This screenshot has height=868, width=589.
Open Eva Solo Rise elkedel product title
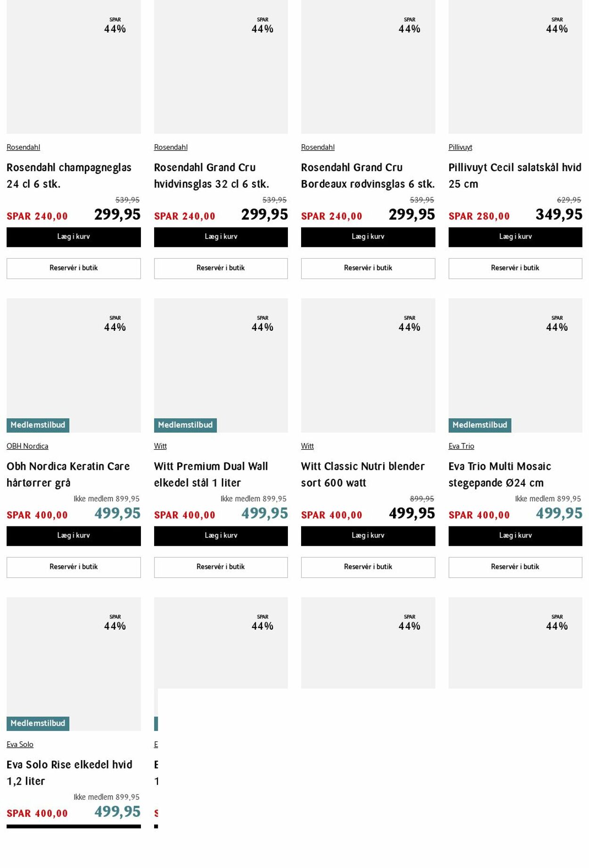point(69,773)
